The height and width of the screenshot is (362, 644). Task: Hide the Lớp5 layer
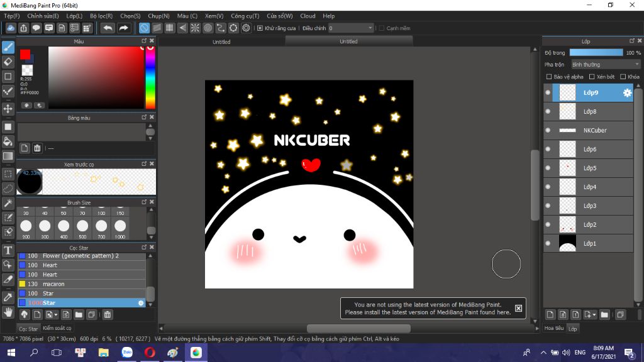(x=548, y=168)
